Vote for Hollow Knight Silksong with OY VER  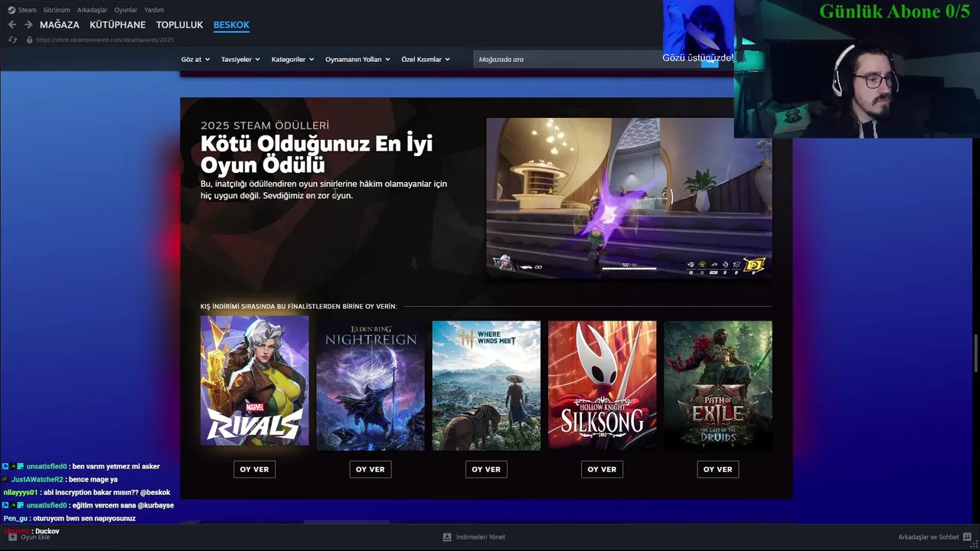pos(602,469)
